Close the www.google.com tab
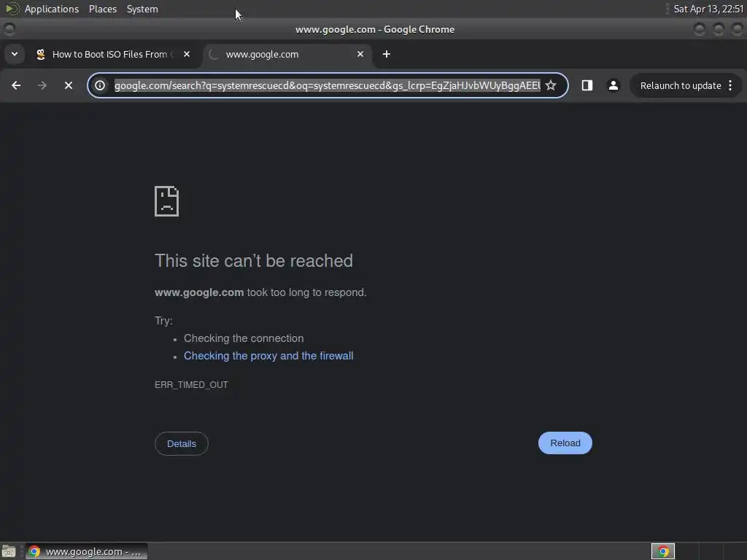Screen dimensions: 747x560 click(x=360, y=54)
